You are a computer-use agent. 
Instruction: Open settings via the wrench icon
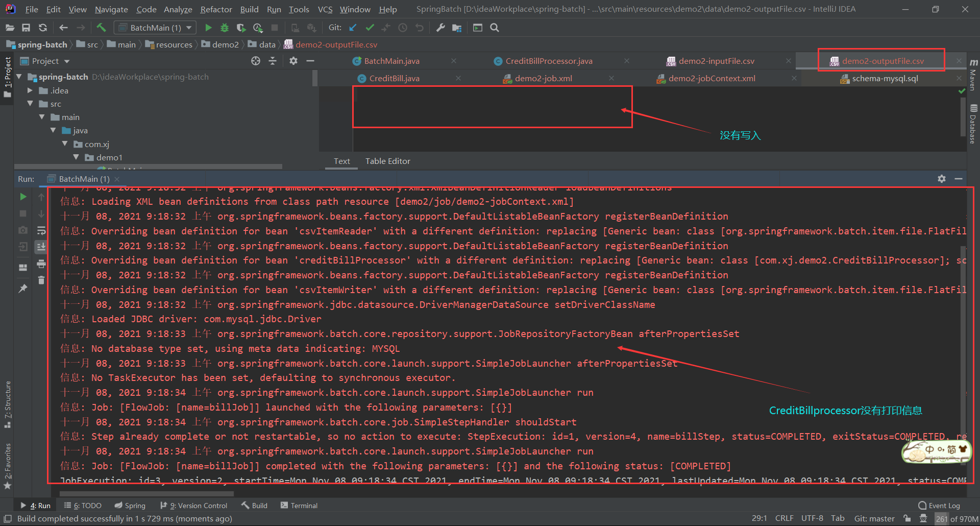click(440, 28)
